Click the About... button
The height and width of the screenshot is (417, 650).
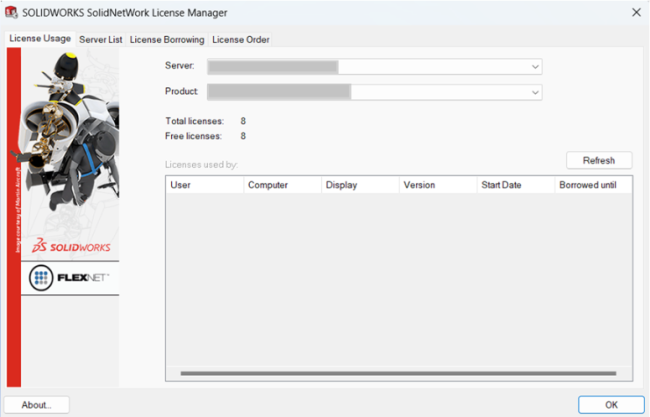[x=37, y=405]
